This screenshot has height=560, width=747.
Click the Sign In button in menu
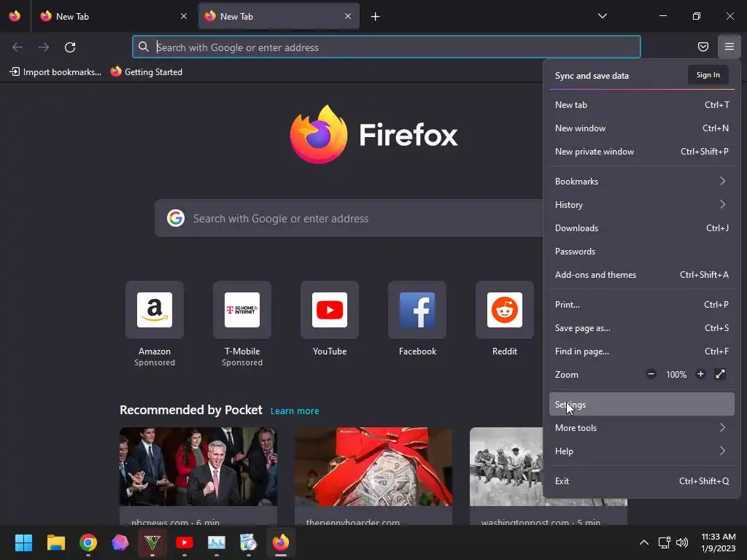[x=708, y=75]
